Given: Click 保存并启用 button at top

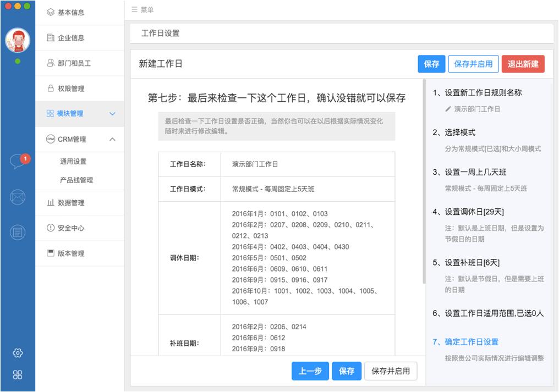Looking at the screenshot, I should tap(473, 64).
